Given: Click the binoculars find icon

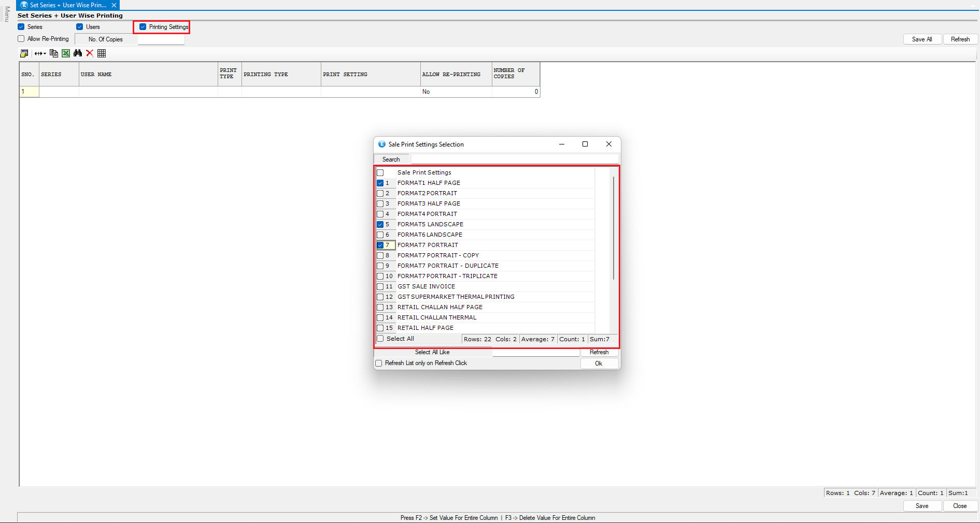Looking at the screenshot, I should pyautogui.click(x=78, y=53).
